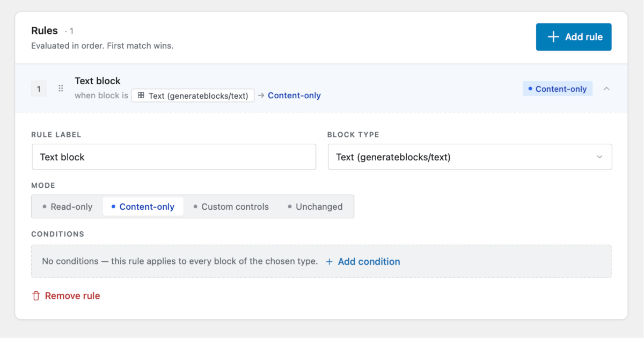Viewport: 644px width, 338px height.
Task: Click the trash icon beside Remove rule
Action: pyautogui.click(x=36, y=296)
